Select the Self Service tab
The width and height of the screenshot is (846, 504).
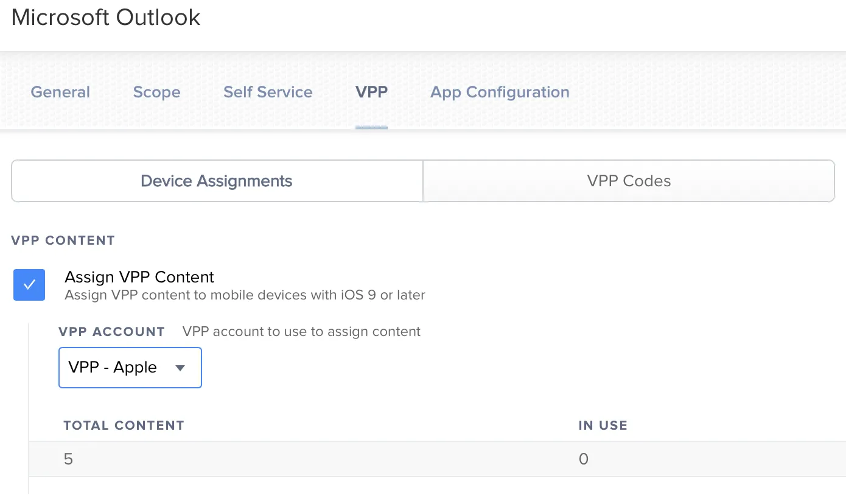(x=267, y=92)
